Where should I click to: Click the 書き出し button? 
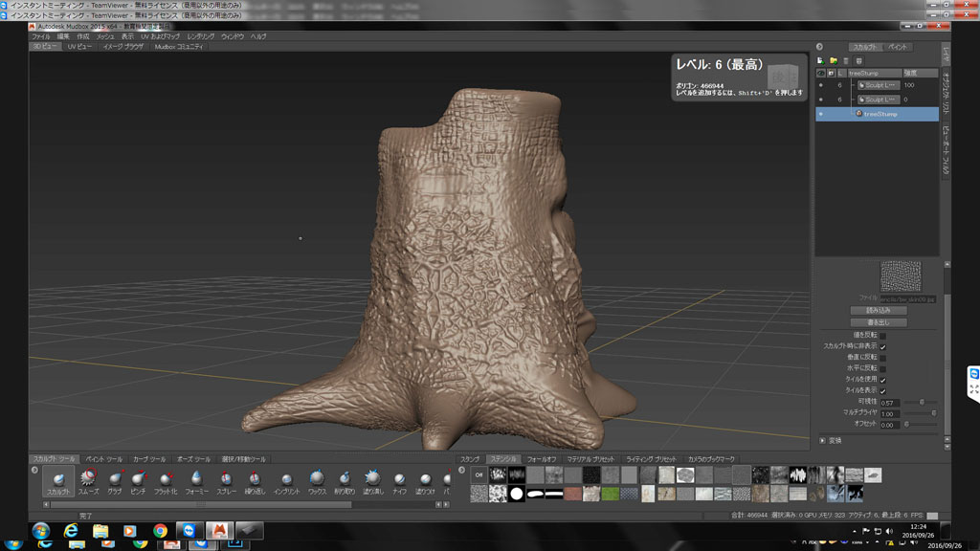(x=879, y=322)
